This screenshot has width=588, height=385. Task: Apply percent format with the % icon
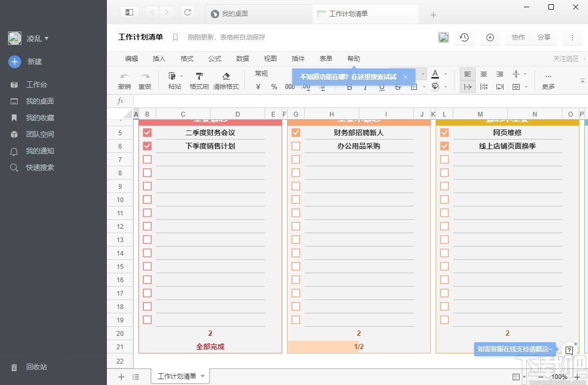(x=273, y=87)
